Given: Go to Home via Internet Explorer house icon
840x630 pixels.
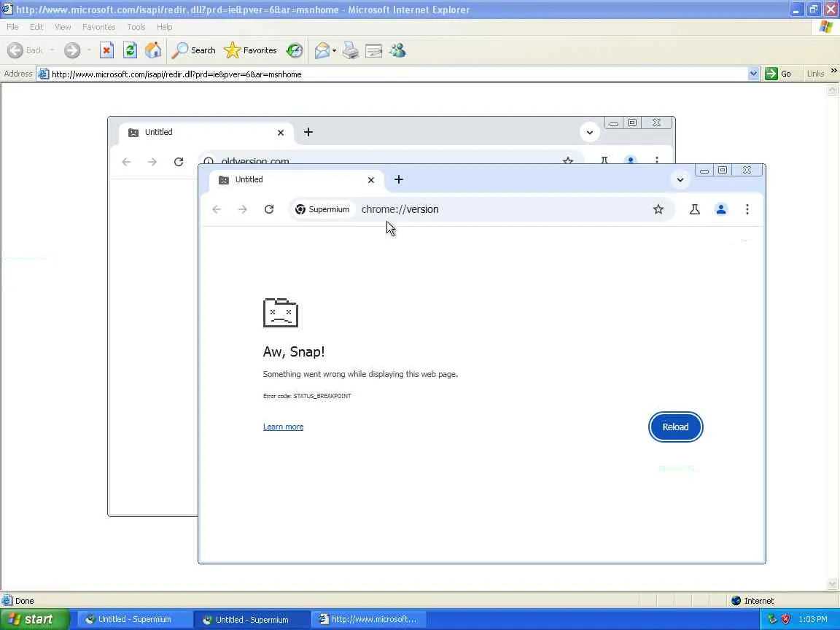Looking at the screenshot, I should [153, 50].
